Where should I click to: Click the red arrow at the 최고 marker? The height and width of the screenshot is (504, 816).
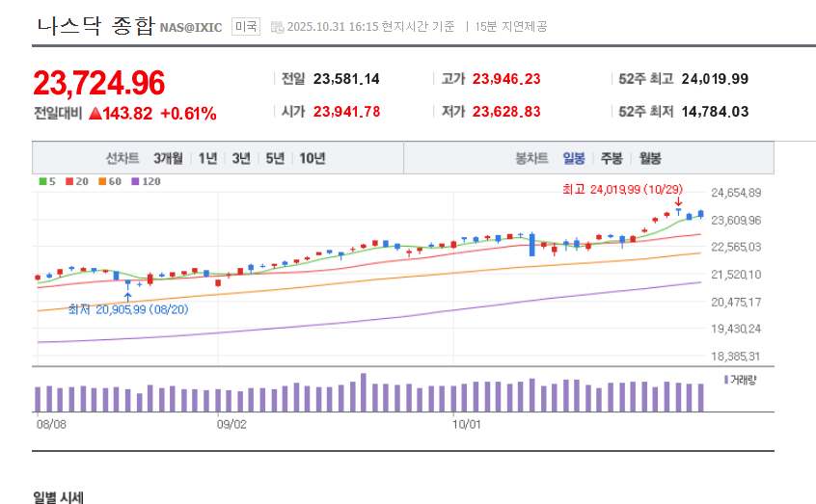point(678,202)
